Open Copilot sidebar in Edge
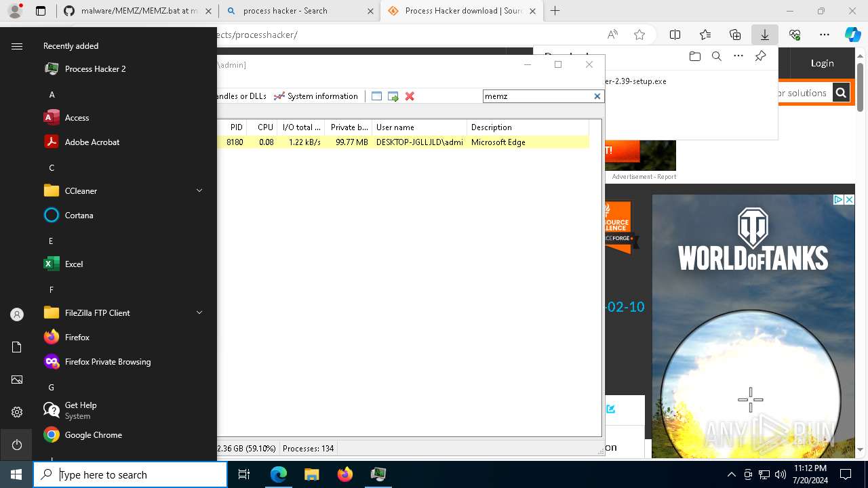 click(x=852, y=35)
